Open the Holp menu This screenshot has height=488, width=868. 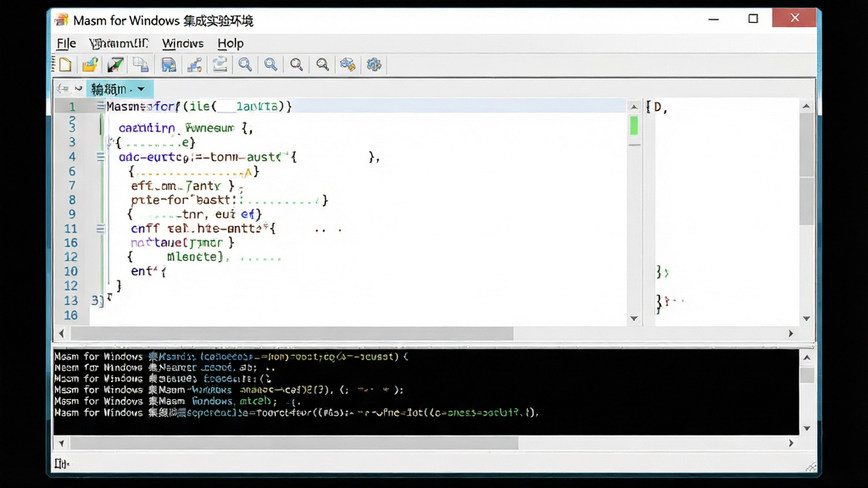pos(231,43)
